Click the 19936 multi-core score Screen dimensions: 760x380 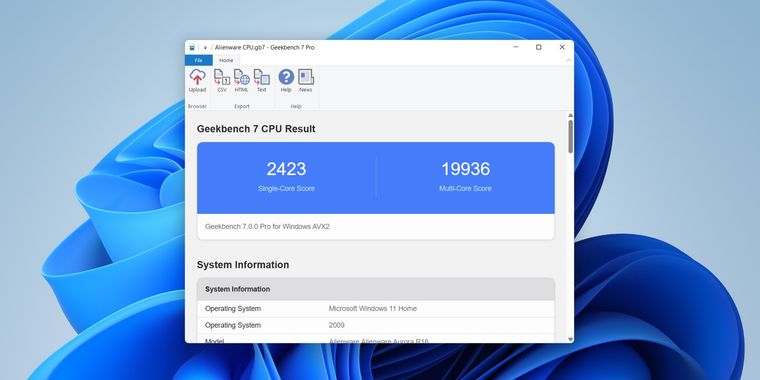[465, 169]
